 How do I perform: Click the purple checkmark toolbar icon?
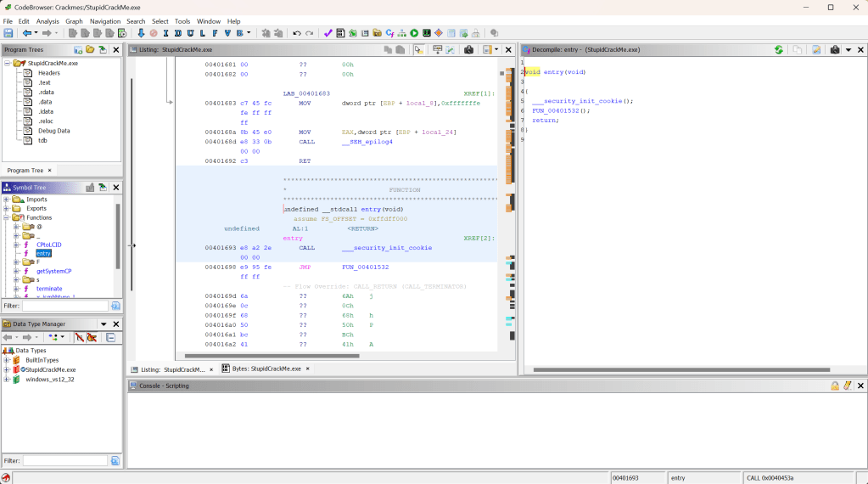pos(328,33)
